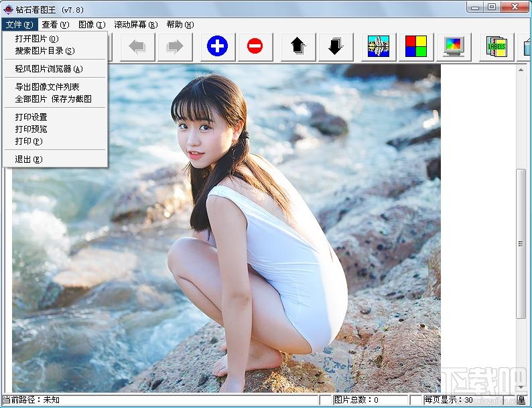Select 轻风图片浏览器(A) menu entry
The width and height of the screenshot is (532, 408).
click(55, 69)
